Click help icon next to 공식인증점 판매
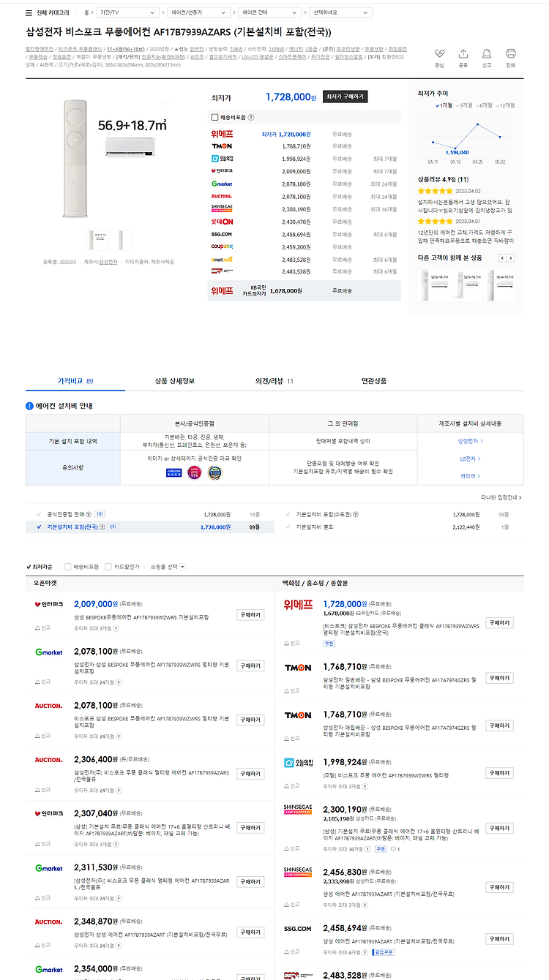This screenshot has height=980, width=549. [x=90, y=515]
